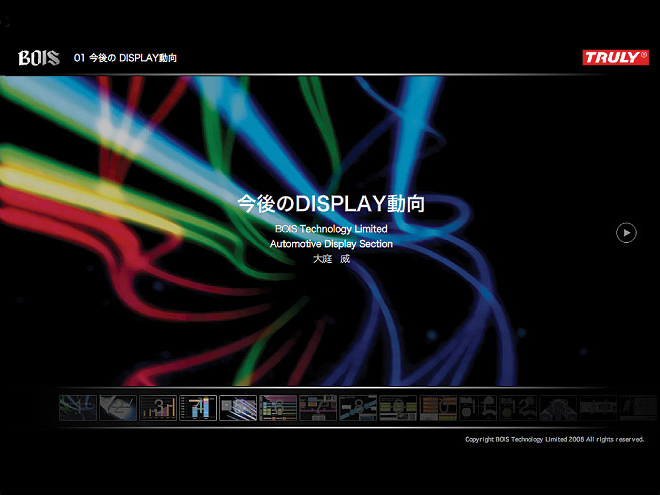Select slide thumbnail number 4

coord(198,407)
